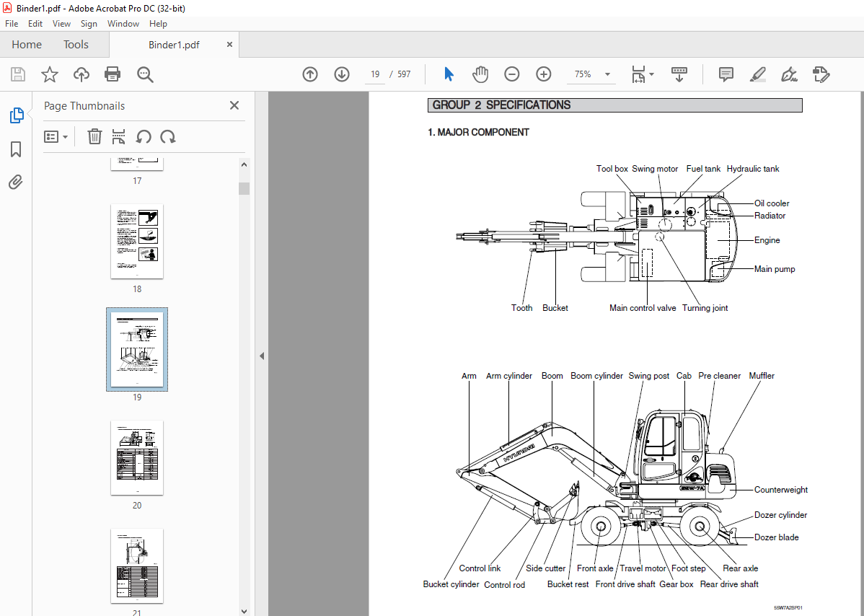Click the 'Boom cylinder' label
The height and width of the screenshot is (616, 864).
(596, 376)
